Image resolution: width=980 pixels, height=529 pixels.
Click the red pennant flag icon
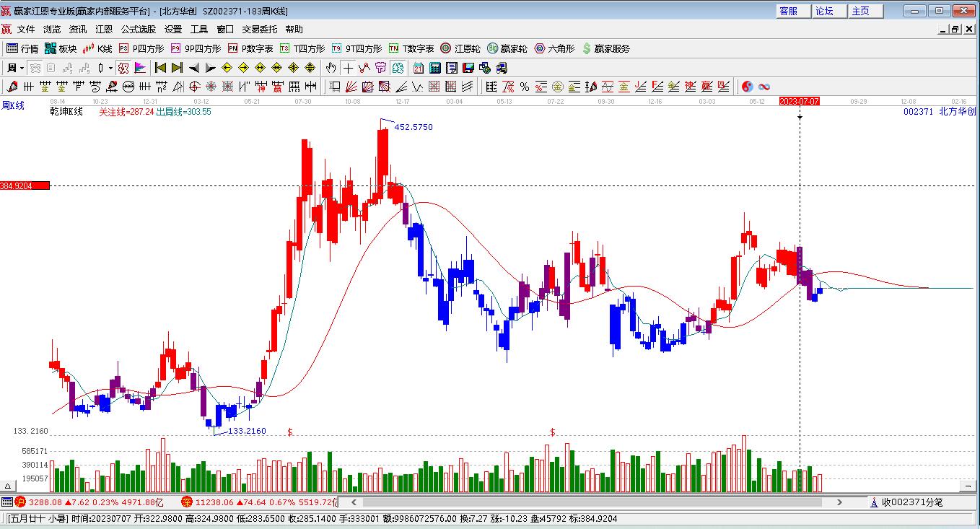click(x=140, y=68)
